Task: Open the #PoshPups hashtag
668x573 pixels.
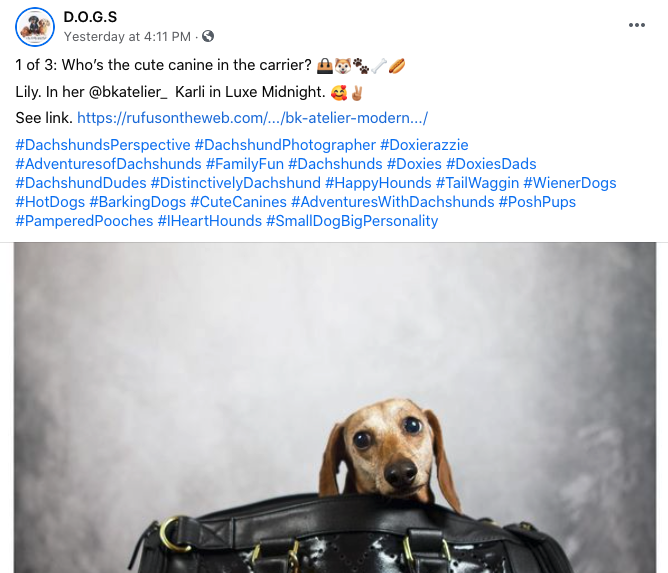Action: coord(537,202)
